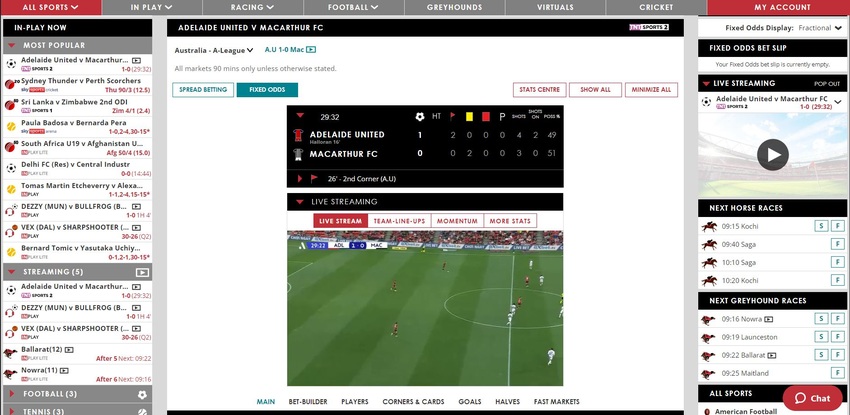
Task: Expand Adelaide United match selector in Live Streaming
Action: [838, 102]
